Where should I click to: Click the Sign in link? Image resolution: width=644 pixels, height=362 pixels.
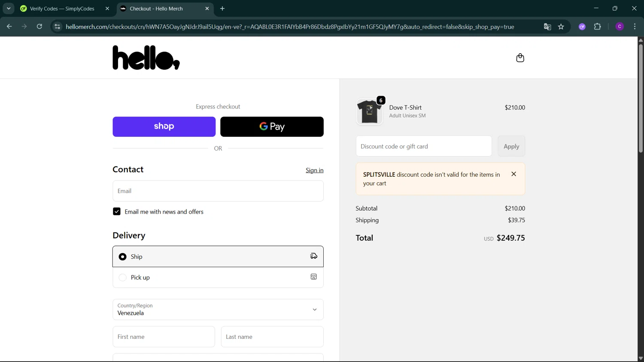tap(315, 170)
